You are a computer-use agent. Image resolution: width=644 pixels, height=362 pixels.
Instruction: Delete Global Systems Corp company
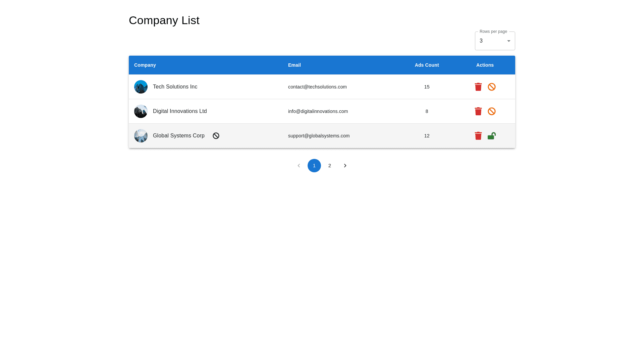pyautogui.click(x=478, y=136)
